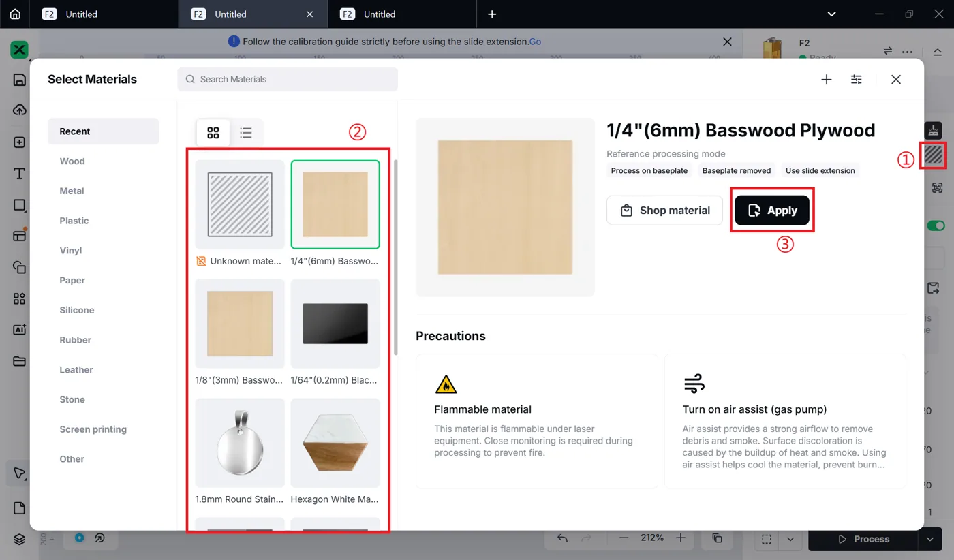Open the dropdown arrow beside Process
Viewport: 954px width, 560px height.
(x=930, y=539)
